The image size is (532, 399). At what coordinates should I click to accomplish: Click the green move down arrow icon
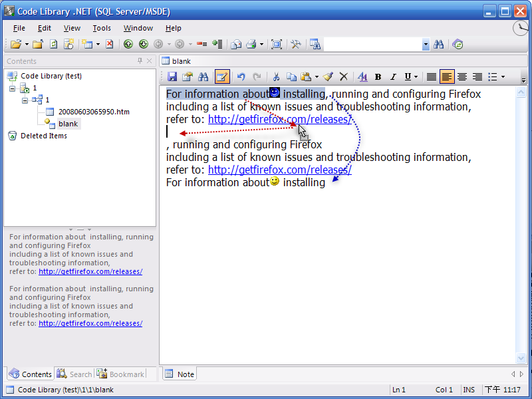(144, 44)
